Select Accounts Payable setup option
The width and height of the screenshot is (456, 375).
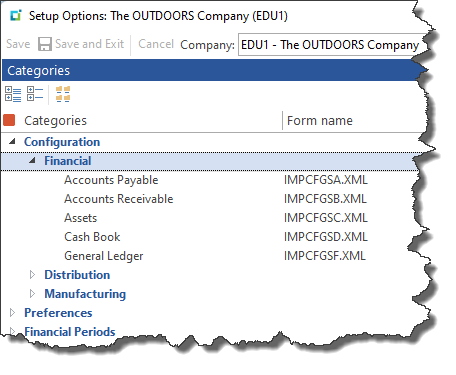coord(111,180)
